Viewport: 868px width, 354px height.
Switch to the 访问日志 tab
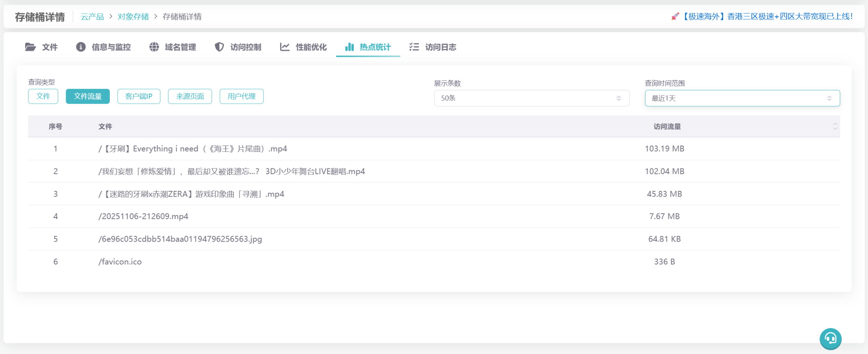[440, 47]
